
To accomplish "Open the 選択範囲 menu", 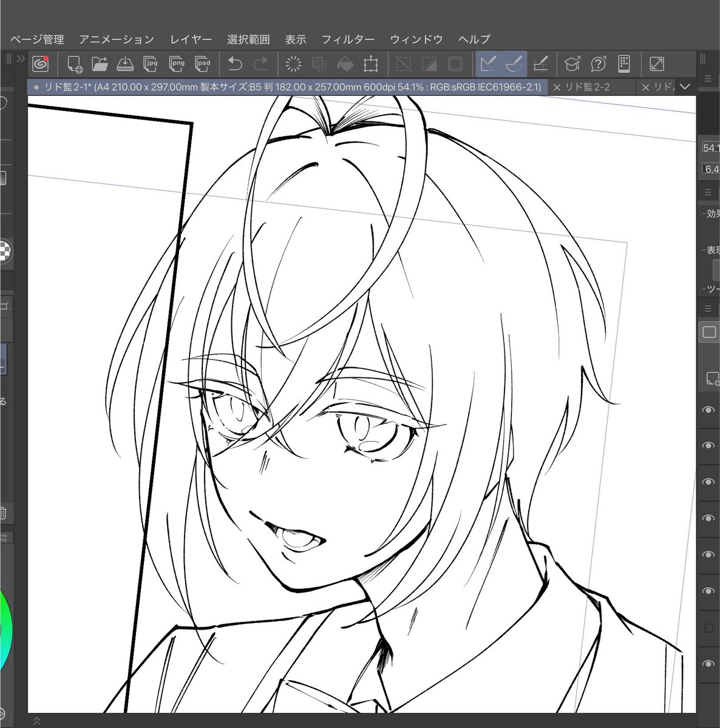I will (x=248, y=39).
